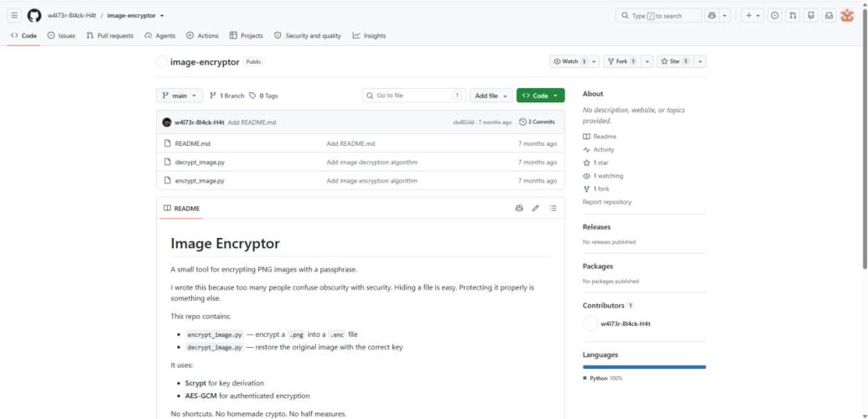Expand the repository name dropdown in breadcrumb
The height and width of the screenshot is (419, 868).
162,16
